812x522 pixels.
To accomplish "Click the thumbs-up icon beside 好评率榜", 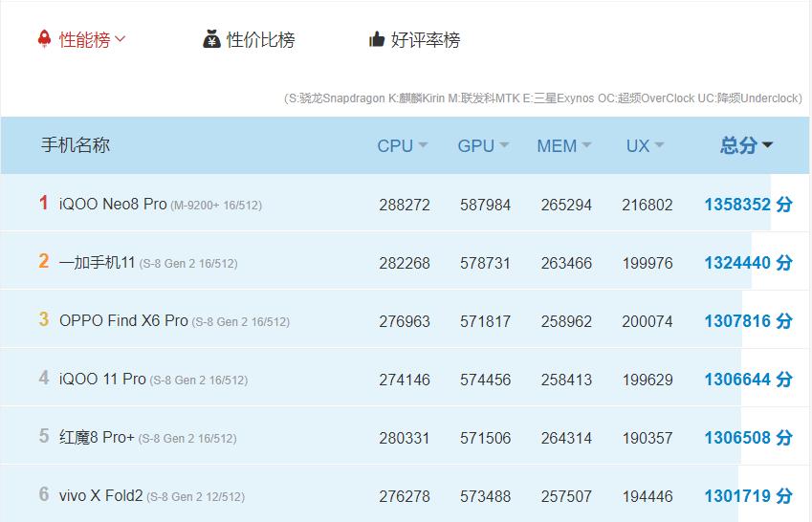I will point(377,39).
